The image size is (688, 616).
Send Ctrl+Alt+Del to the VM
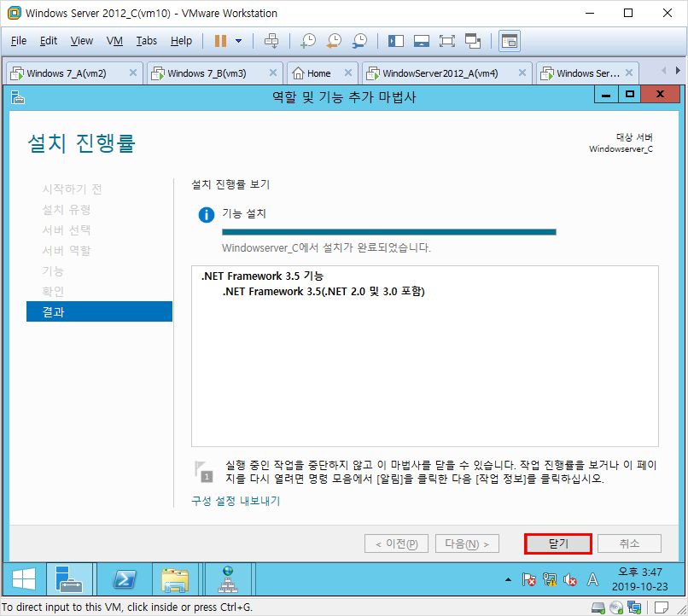pos(271,41)
